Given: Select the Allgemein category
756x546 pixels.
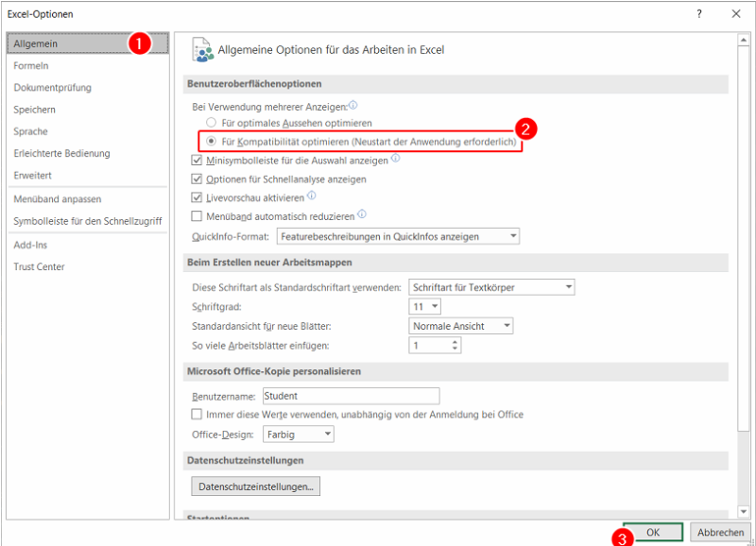Looking at the screenshot, I should [x=88, y=43].
